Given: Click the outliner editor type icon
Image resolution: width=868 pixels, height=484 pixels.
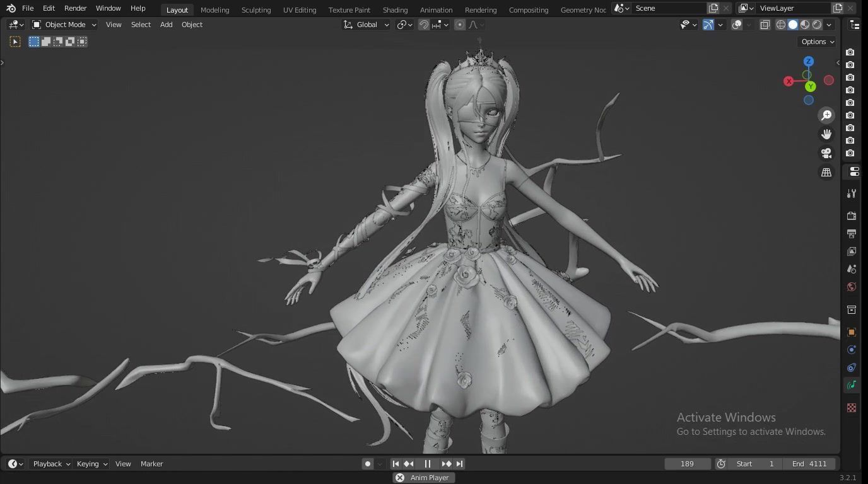Looking at the screenshot, I should tap(855, 25).
